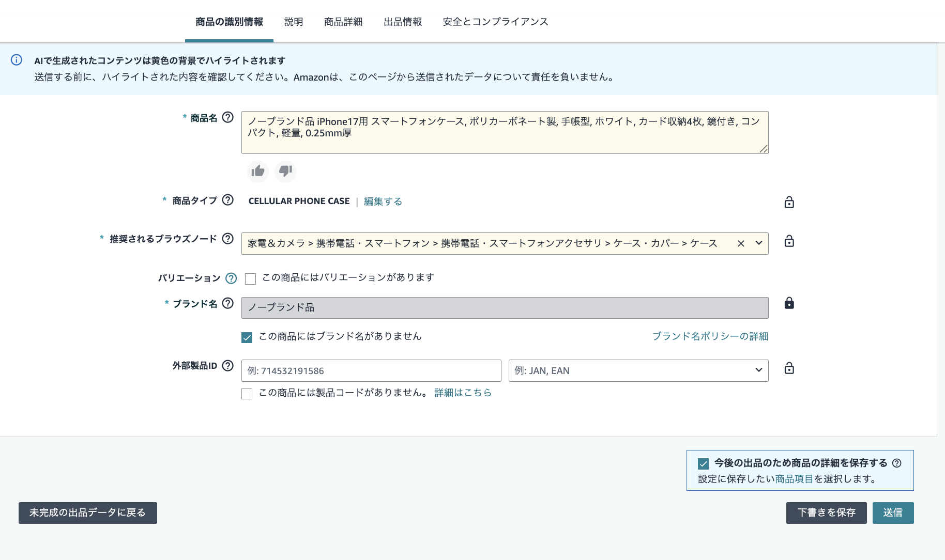This screenshot has height=560, width=945.
Task: Open the 安全とコンプライアンス tab
Action: [x=495, y=22]
